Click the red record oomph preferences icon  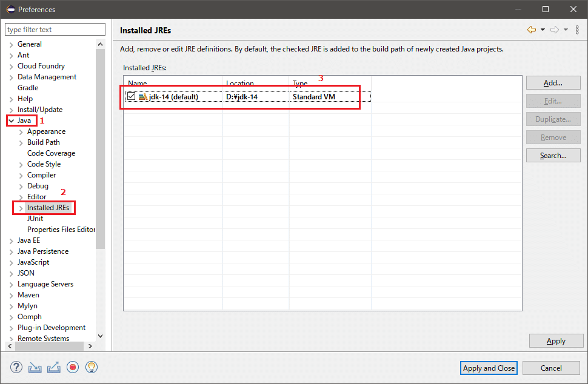(73, 367)
